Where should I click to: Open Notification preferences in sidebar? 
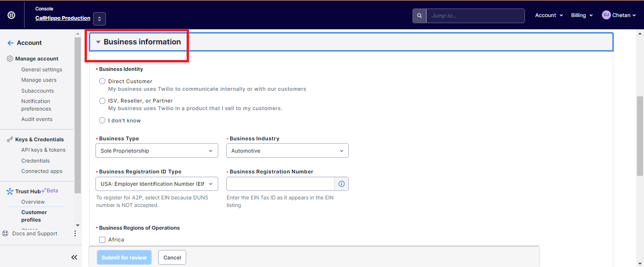coord(36,105)
